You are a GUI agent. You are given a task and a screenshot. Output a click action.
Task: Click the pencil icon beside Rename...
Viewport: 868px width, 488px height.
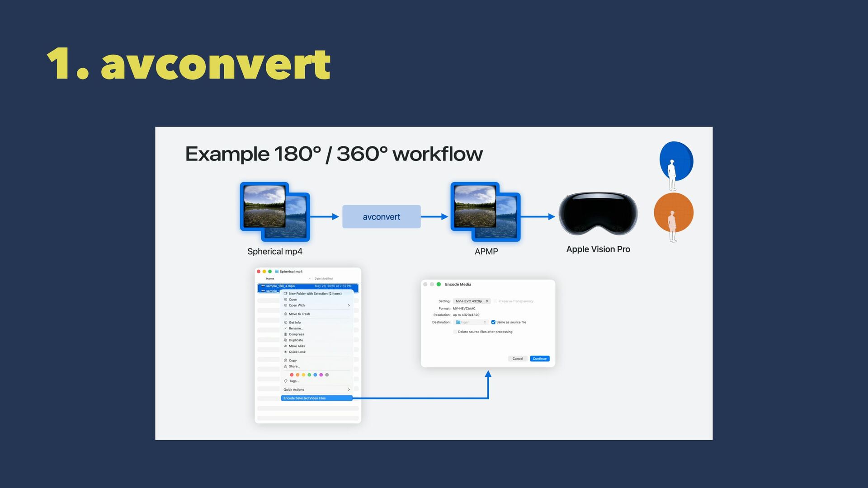(285, 328)
